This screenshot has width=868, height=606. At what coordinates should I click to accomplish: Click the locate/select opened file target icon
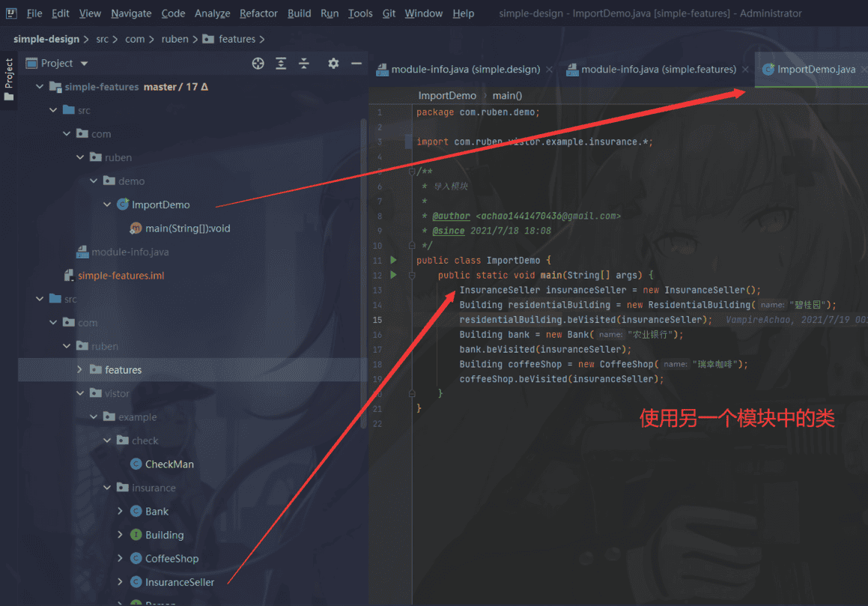[x=258, y=64]
